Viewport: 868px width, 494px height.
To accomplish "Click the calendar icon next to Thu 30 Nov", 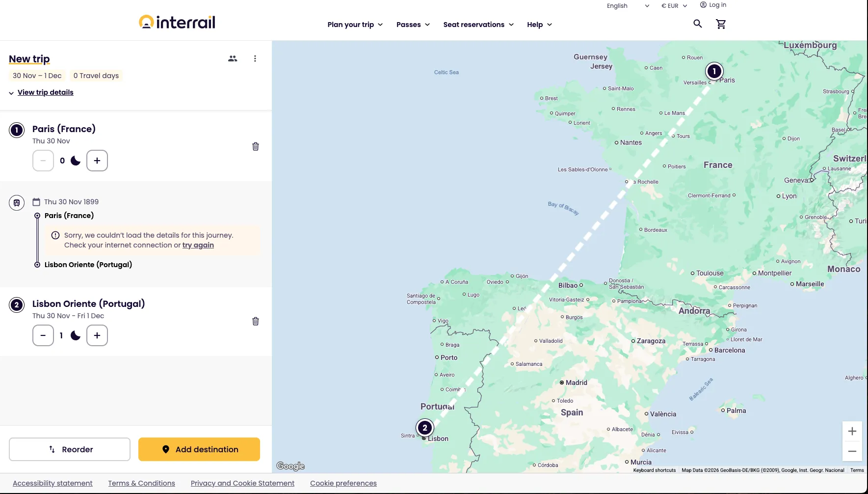I will point(36,202).
